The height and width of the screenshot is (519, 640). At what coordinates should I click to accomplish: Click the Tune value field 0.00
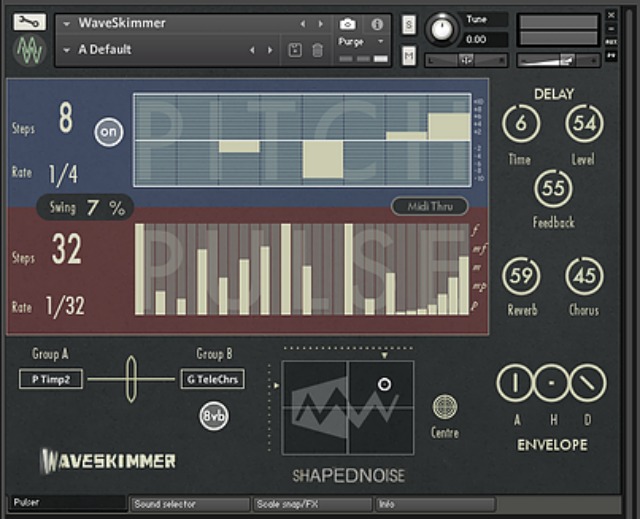486,40
